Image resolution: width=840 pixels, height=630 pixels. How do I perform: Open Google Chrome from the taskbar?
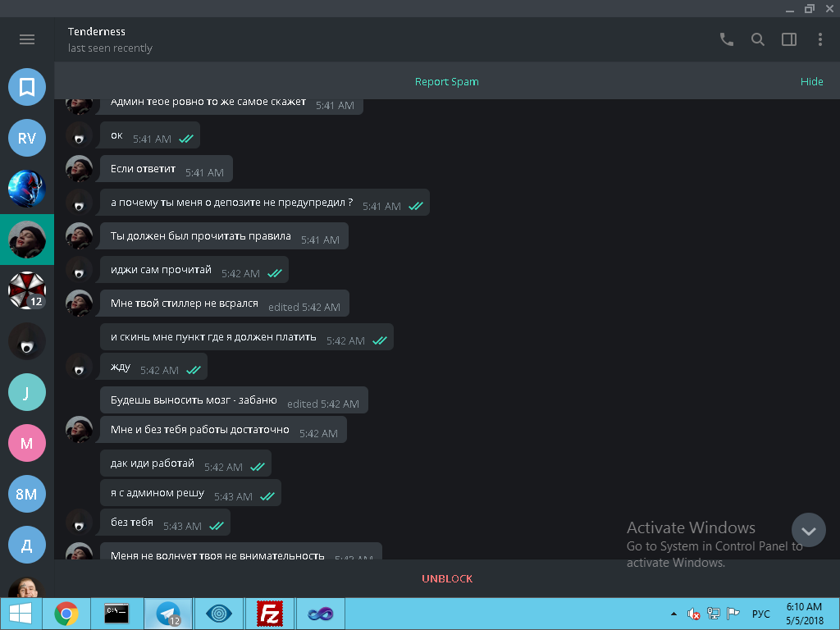pyautogui.click(x=66, y=614)
